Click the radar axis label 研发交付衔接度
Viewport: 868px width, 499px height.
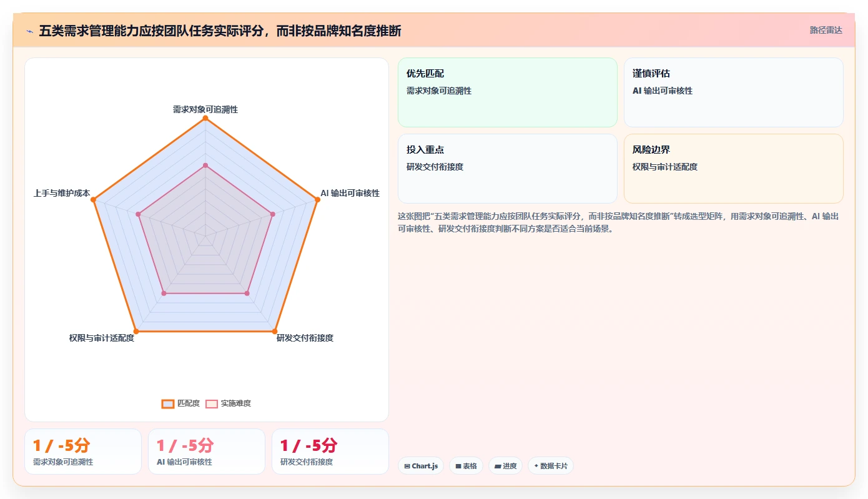(x=305, y=338)
